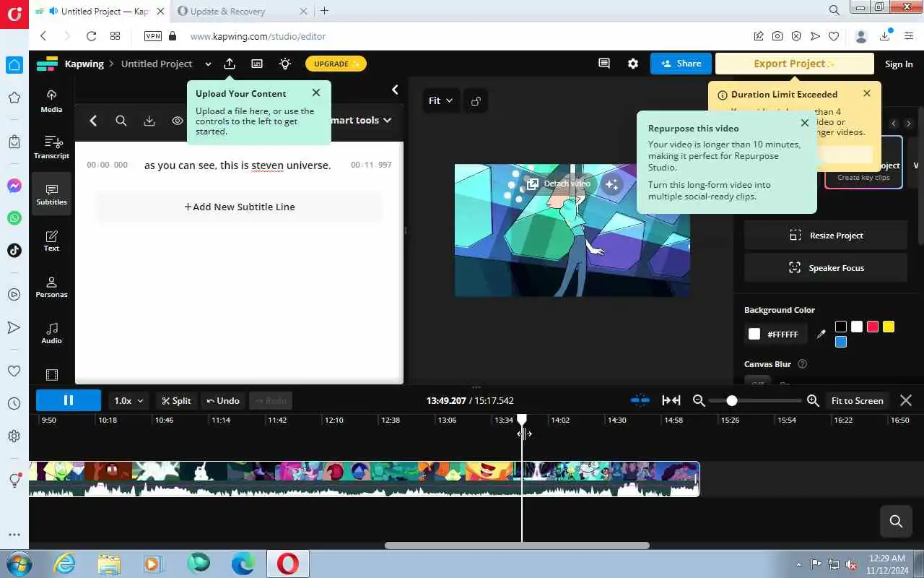Screen dimensions: 924x578
Task: Click Resize Project button
Action: click(x=826, y=236)
